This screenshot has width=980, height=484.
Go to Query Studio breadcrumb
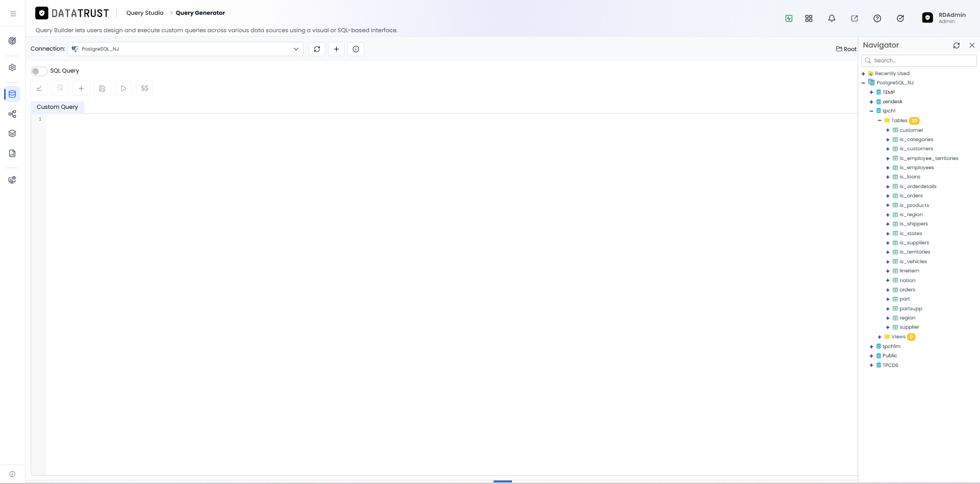[x=145, y=13]
